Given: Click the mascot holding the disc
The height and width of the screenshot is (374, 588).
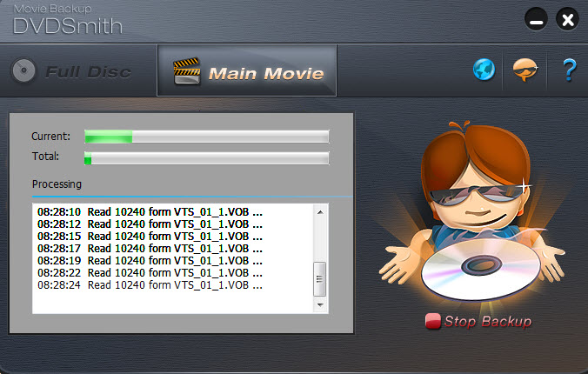Looking at the screenshot, I should click(473, 212).
